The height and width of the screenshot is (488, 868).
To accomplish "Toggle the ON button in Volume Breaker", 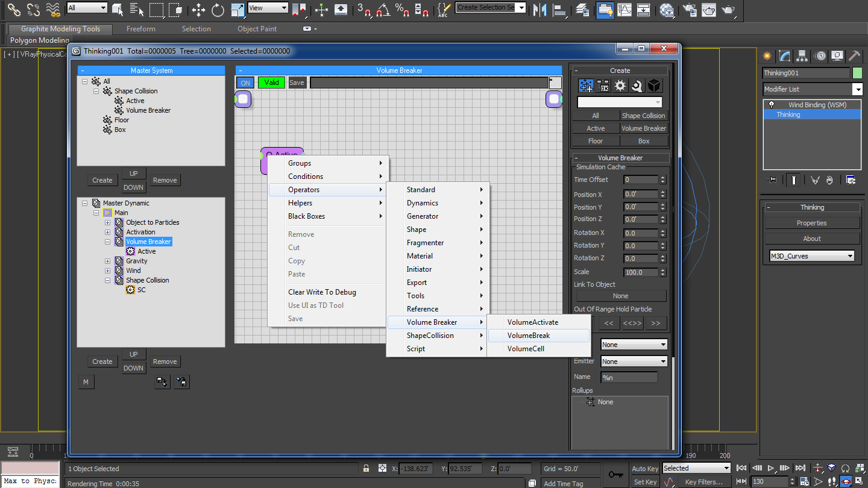I will pyautogui.click(x=245, y=83).
